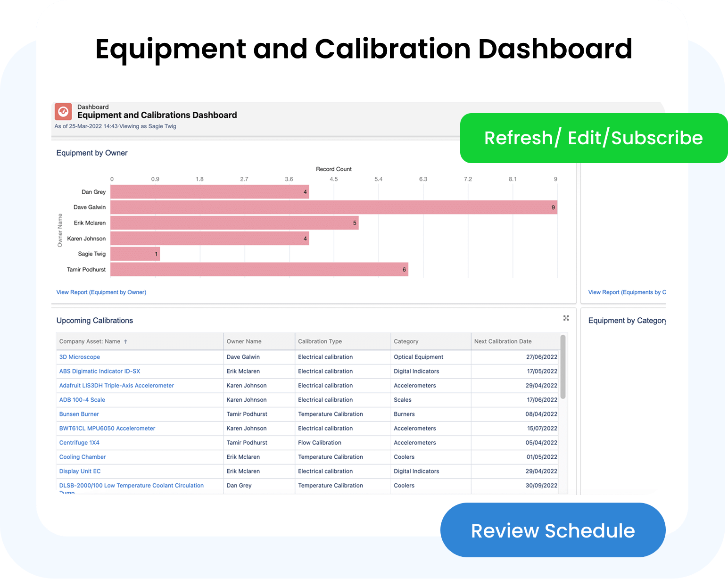
Task: Select Adafruit LIS3DH Triple-Axis Accelerometer link
Action: [x=116, y=386]
